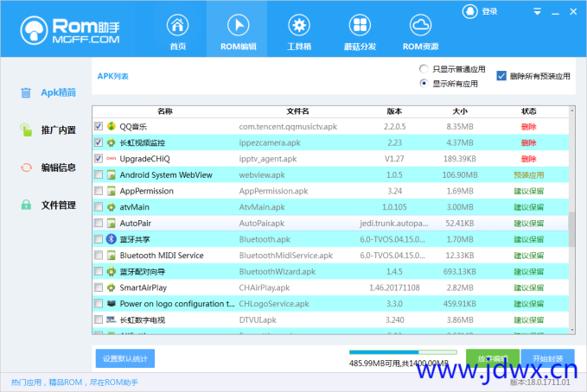This screenshot has width=587, height=392.
Task: Click the webview.apk file name
Action: tap(262, 174)
